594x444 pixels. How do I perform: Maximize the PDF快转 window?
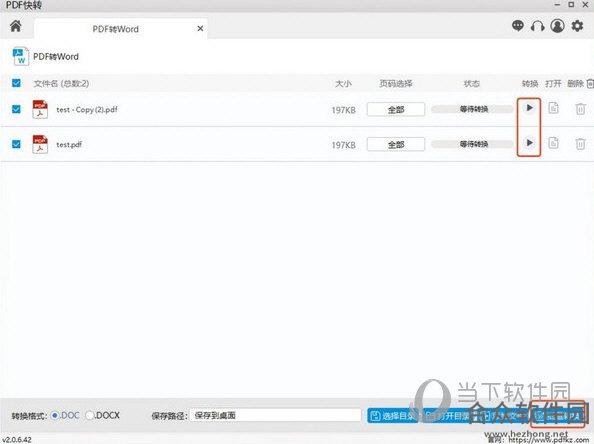click(x=571, y=5)
